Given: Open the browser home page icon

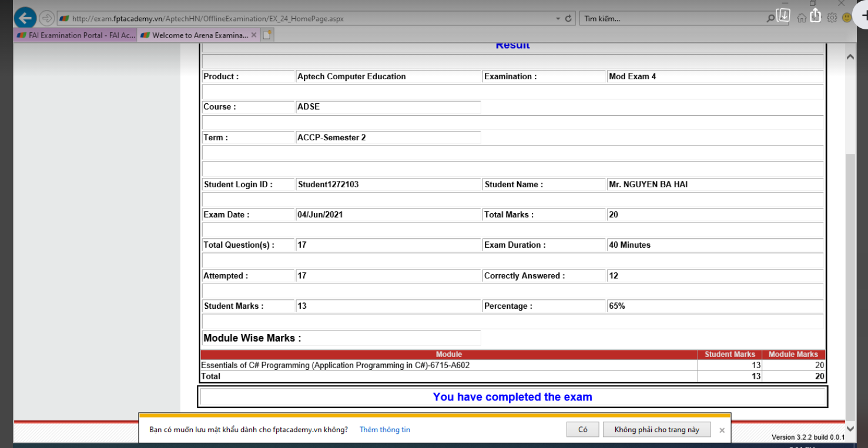Looking at the screenshot, I should tap(802, 18).
